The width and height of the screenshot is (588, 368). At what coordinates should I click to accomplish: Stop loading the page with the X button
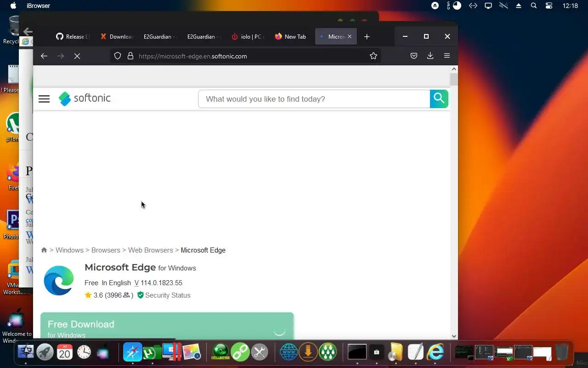(77, 56)
